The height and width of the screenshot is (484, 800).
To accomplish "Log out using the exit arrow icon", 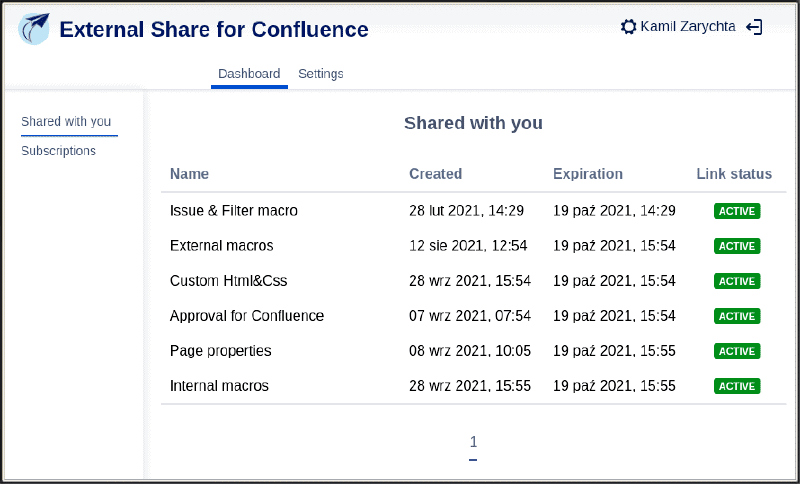I will [x=754, y=27].
